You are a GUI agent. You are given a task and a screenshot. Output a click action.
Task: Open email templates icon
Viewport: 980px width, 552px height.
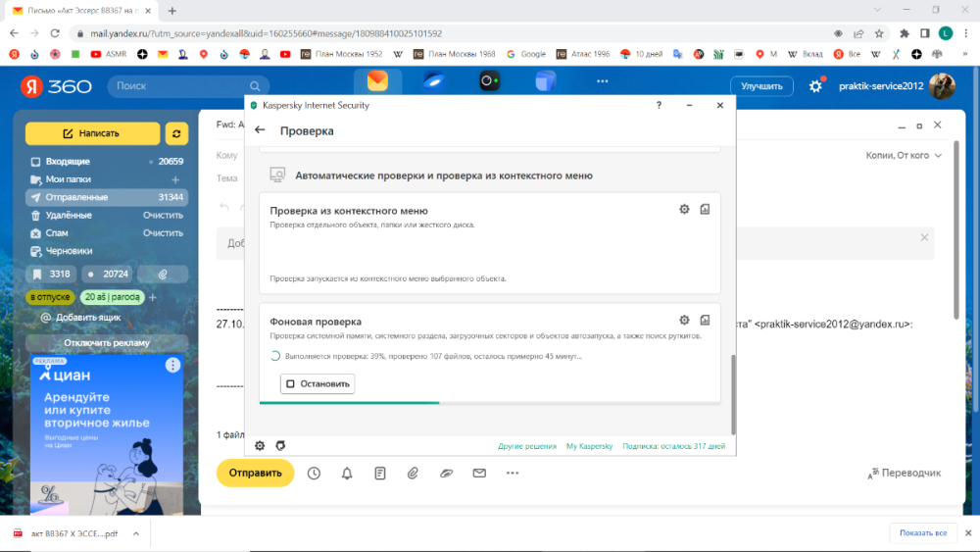click(380, 474)
